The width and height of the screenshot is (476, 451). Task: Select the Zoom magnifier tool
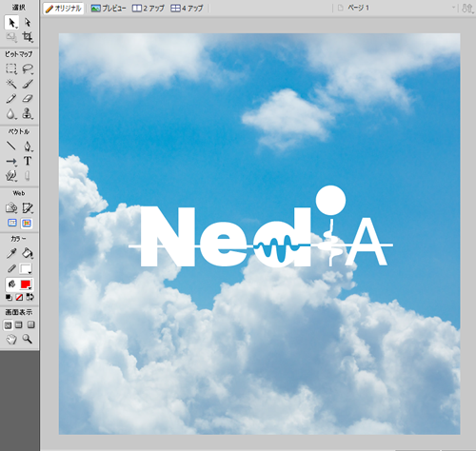pyautogui.click(x=28, y=340)
